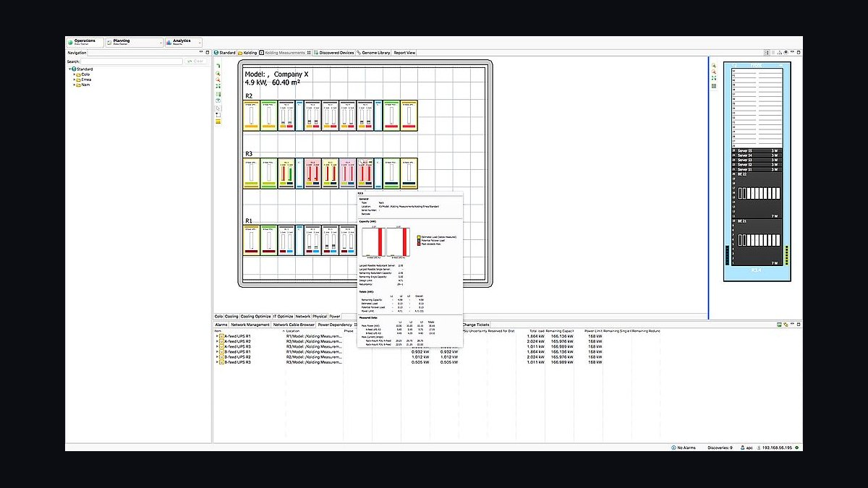The width and height of the screenshot is (868, 488).
Task: Expand the Colo folder in Navigation
Action: coord(74,74)
